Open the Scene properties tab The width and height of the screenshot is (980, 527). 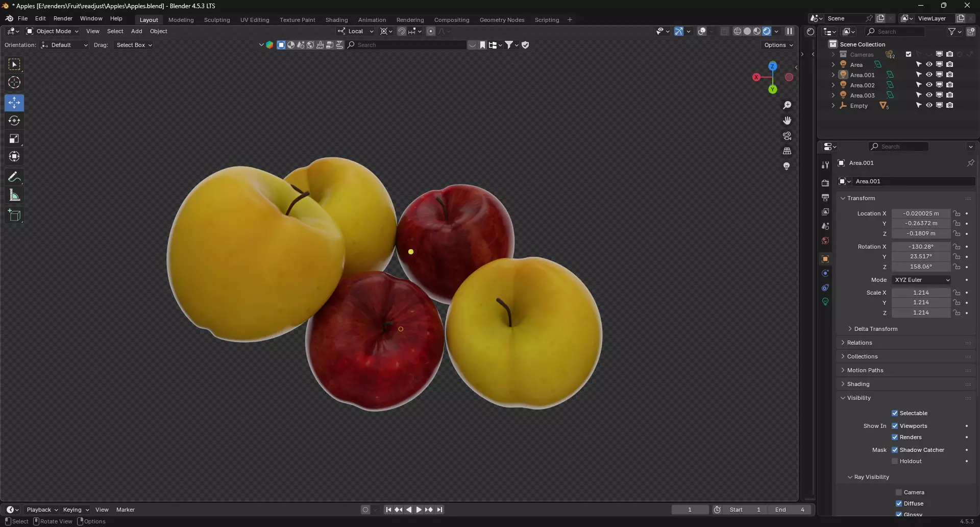[825, 226]
